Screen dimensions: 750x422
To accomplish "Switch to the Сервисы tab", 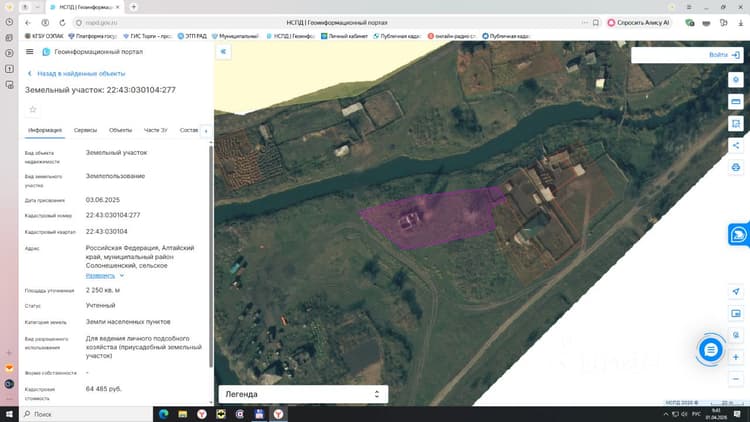I will (x=85, y=130).
